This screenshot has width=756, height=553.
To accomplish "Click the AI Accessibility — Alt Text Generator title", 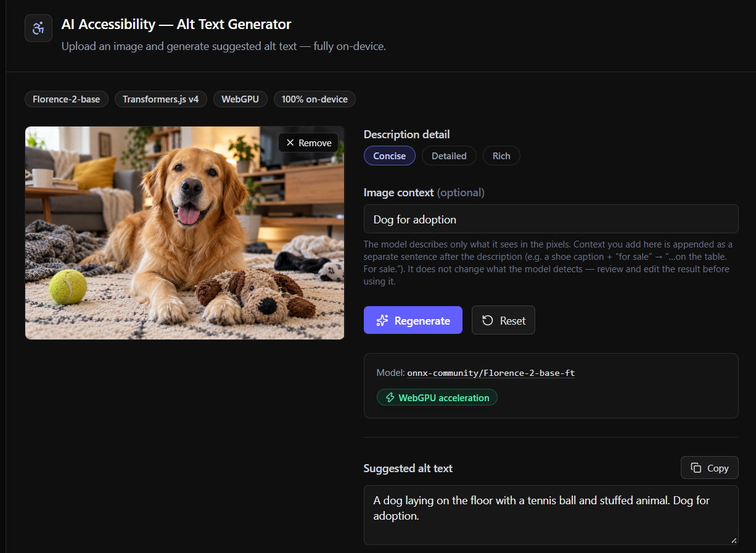I will 176,24.
